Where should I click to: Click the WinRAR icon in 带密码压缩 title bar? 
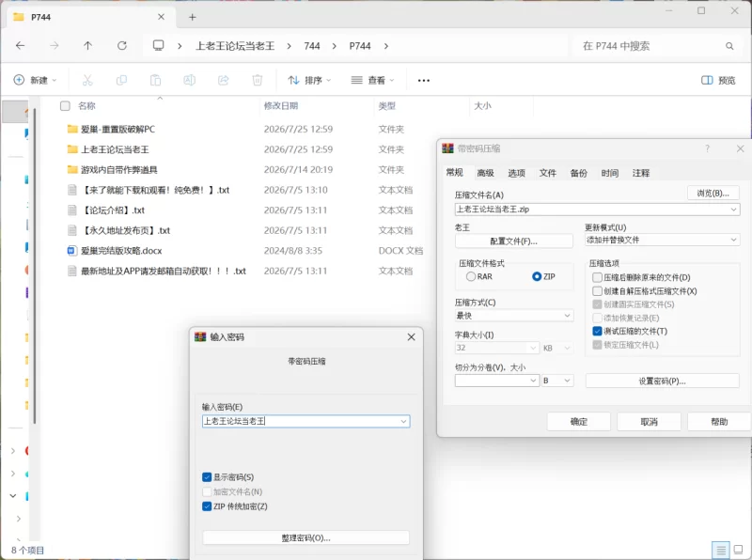[x=447, y=148]
